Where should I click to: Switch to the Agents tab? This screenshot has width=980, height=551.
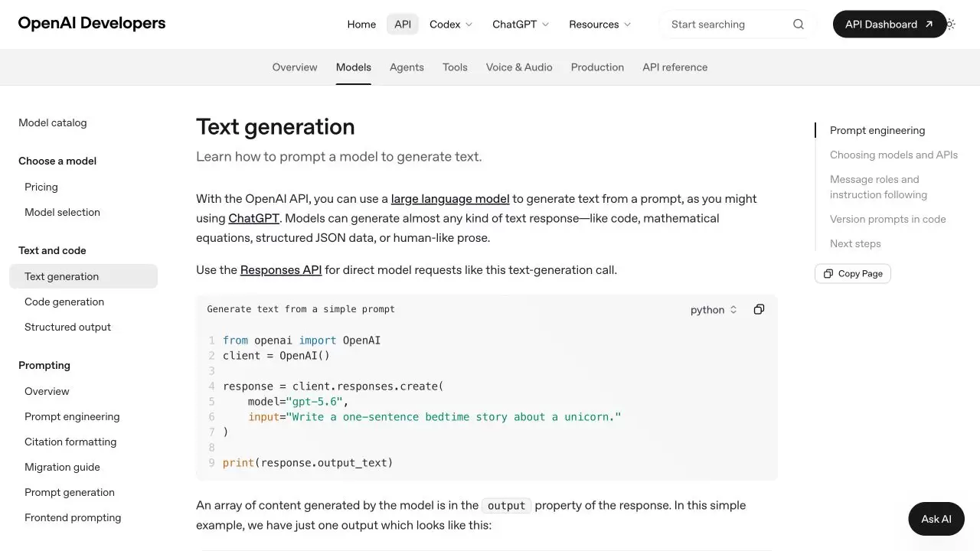tap(407, 67)
